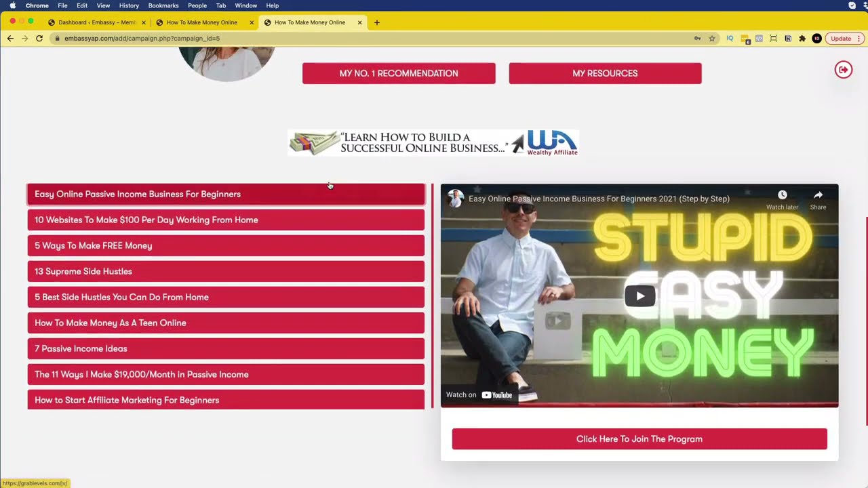Open the video channel avatar
Screen dimensions: 868x488
456,199
